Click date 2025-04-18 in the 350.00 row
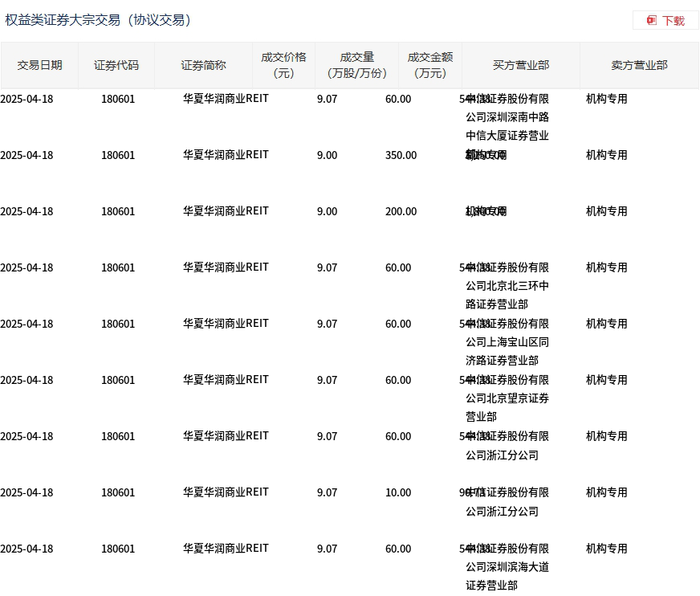This screenshot has height=596, width=700. point(27,155)
